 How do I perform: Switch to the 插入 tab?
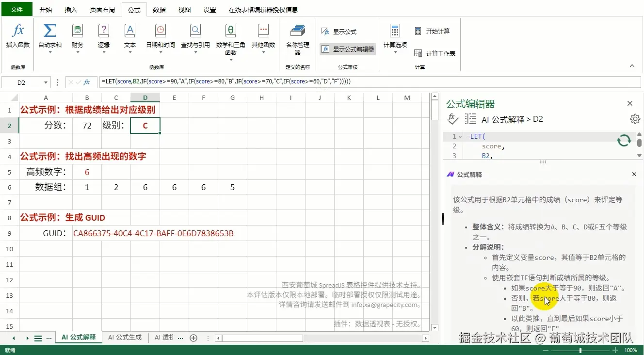(x=71, y=10)
